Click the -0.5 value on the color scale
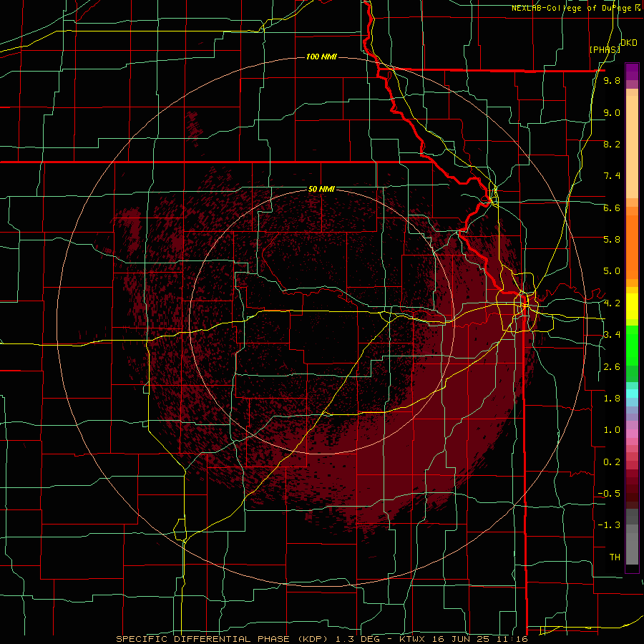Viewport: 644px width, 644px height. coord(609,494)
